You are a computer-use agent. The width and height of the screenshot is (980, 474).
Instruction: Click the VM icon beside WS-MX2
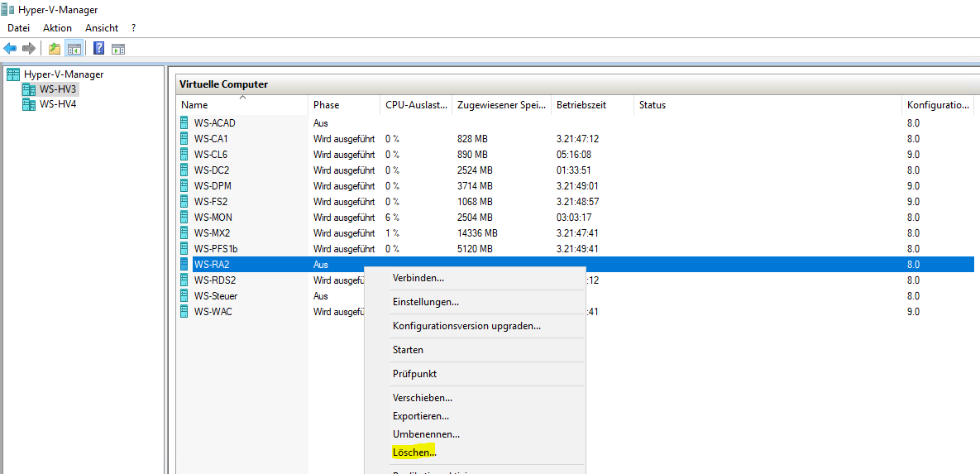[x=184, y=232]
